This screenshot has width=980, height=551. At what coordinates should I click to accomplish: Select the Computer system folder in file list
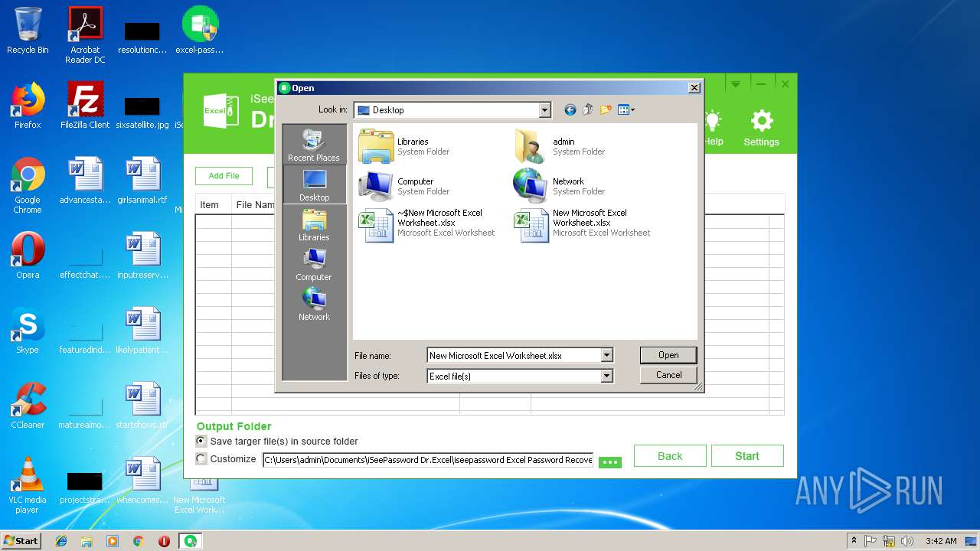pos(405,186)
